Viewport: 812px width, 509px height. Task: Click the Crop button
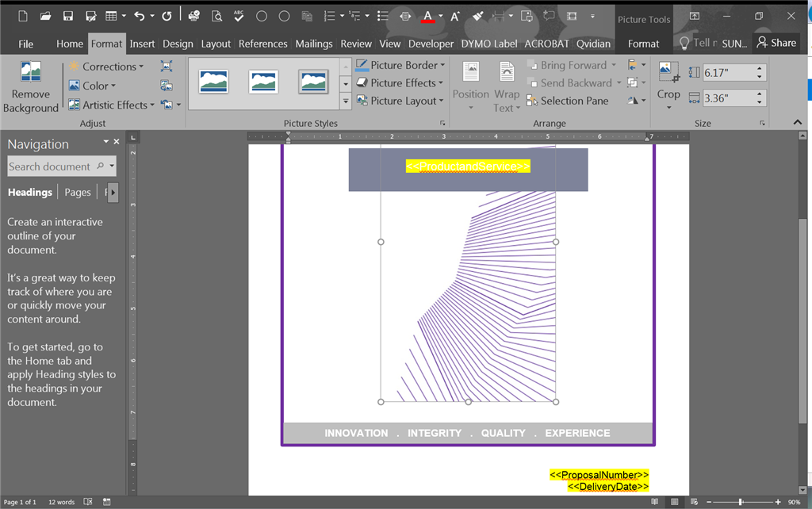point(668,86)
